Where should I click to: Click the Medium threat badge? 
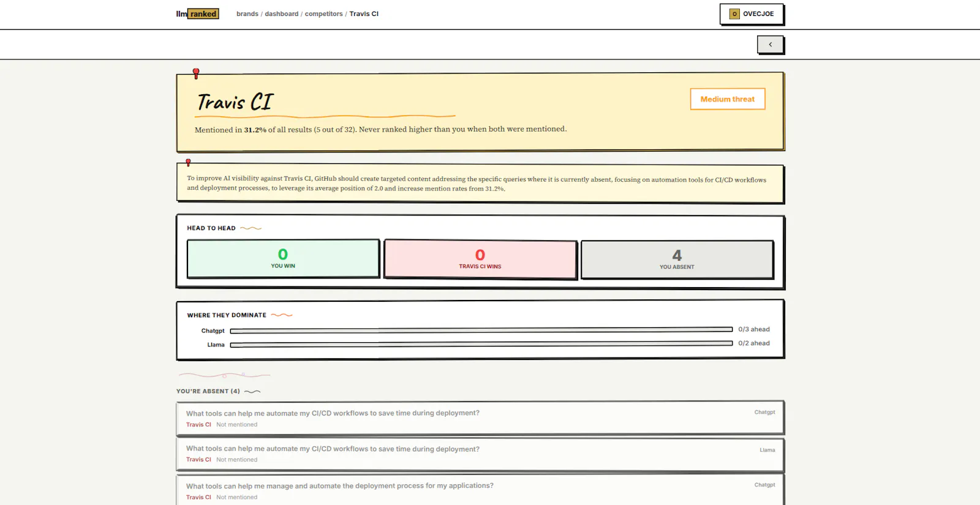(x=728, y=99)
